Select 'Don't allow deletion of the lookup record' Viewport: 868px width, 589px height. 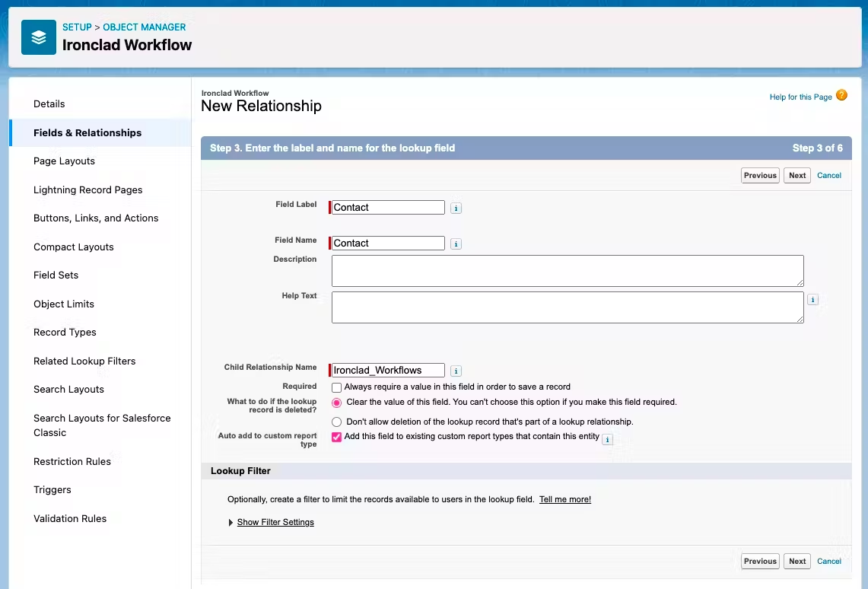(336, 422)
